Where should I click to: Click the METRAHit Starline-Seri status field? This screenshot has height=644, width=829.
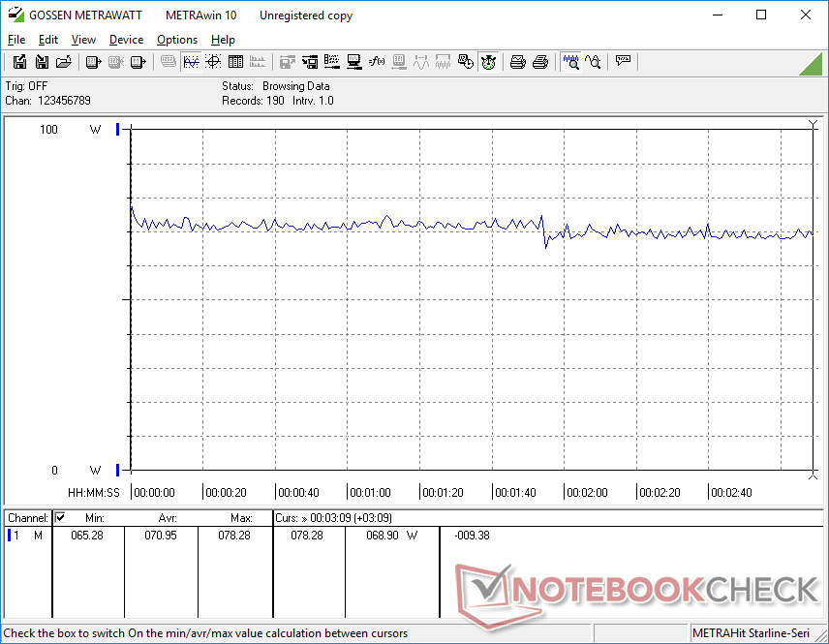[752, 633]
